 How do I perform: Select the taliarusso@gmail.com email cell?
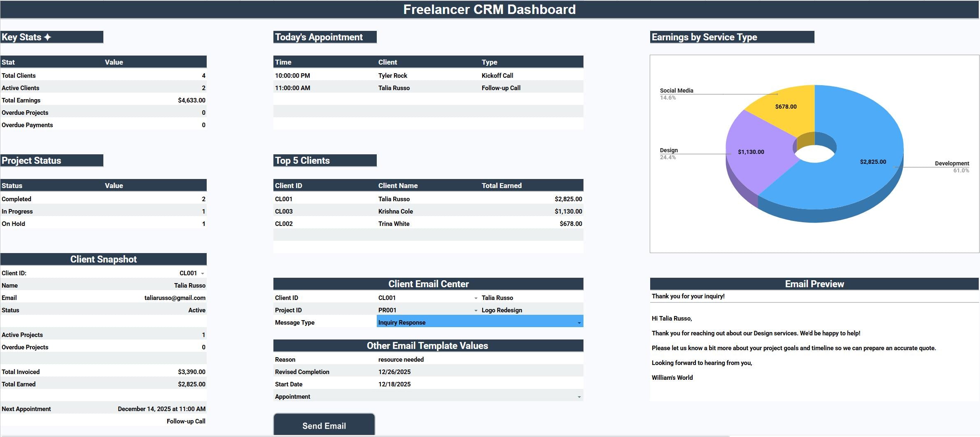(x=175, y=298)
